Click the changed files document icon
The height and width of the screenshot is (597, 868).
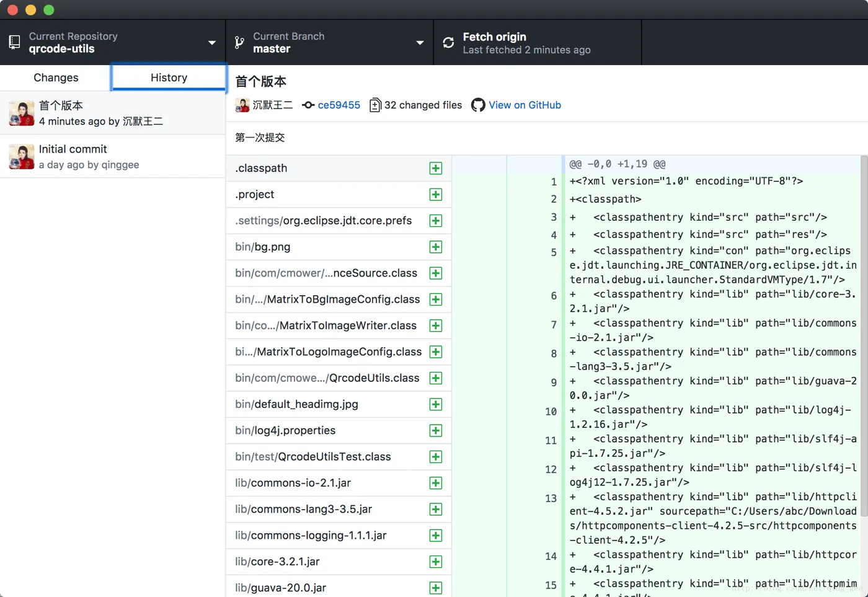click(x=375, y=105)
